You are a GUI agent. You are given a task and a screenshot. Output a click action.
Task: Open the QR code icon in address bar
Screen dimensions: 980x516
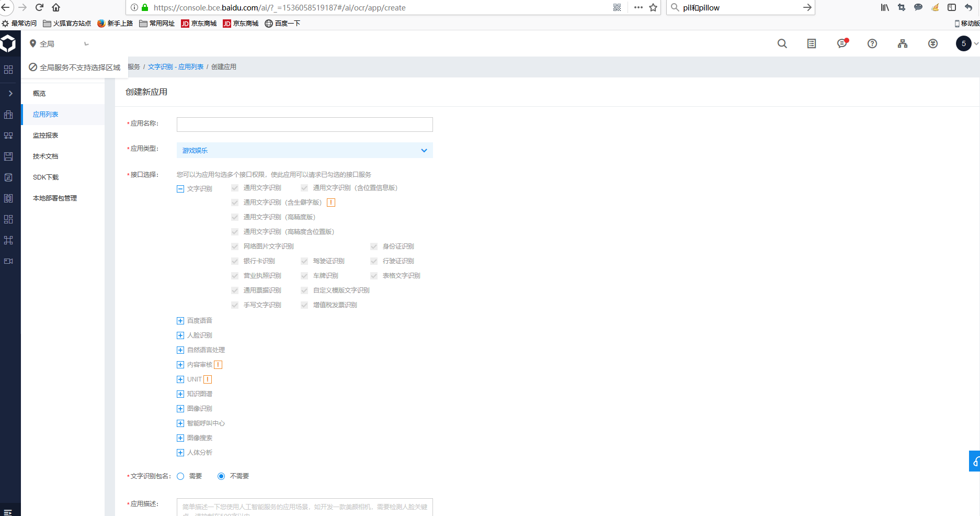[617, 7]
